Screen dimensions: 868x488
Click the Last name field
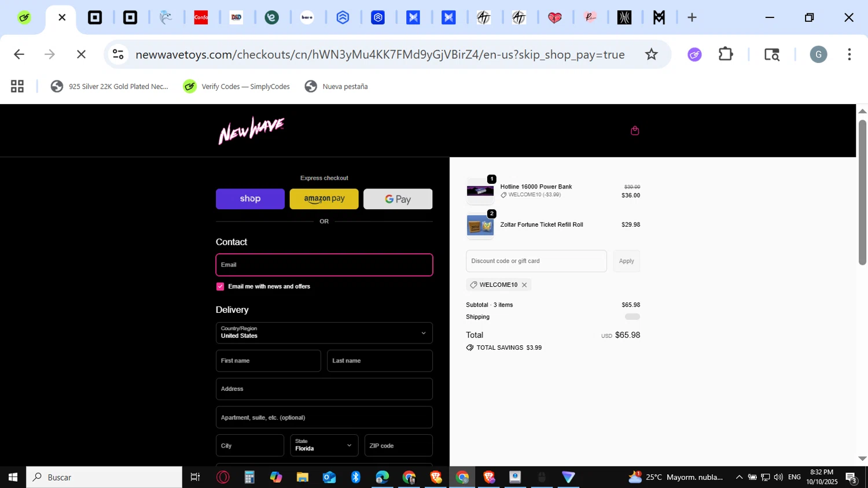pyautogui.click(x=380, y=361)
